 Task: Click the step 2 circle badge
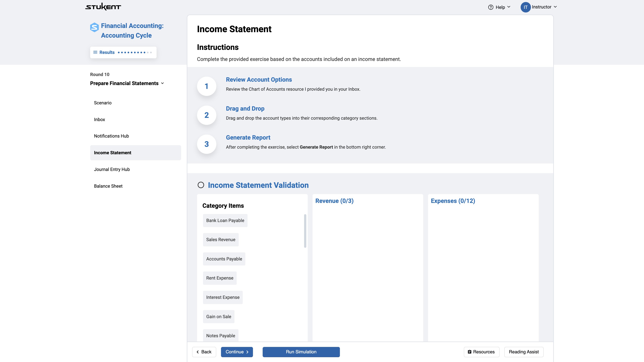pyautogui.click(x=206, y=115)
